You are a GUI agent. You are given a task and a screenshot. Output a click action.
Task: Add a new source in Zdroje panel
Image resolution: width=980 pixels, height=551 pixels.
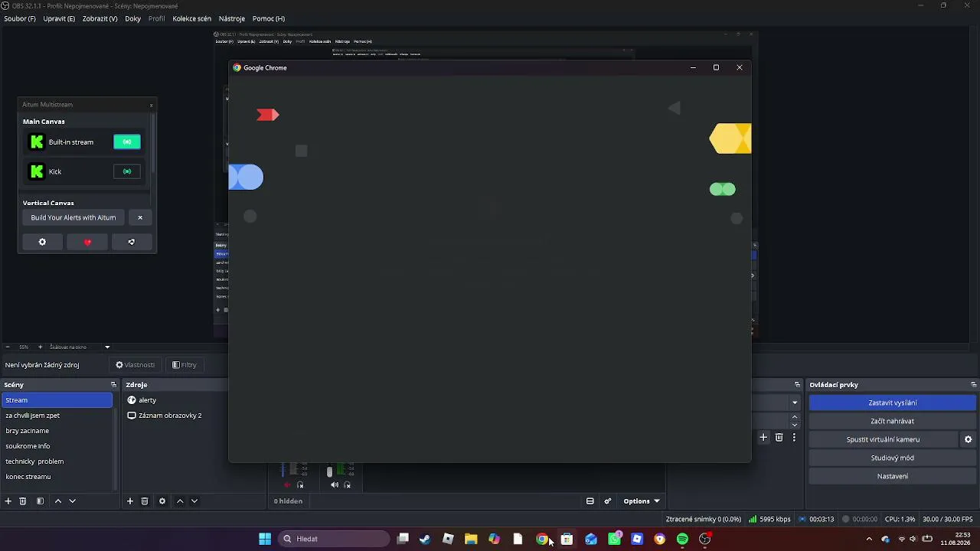pos(130,501)
